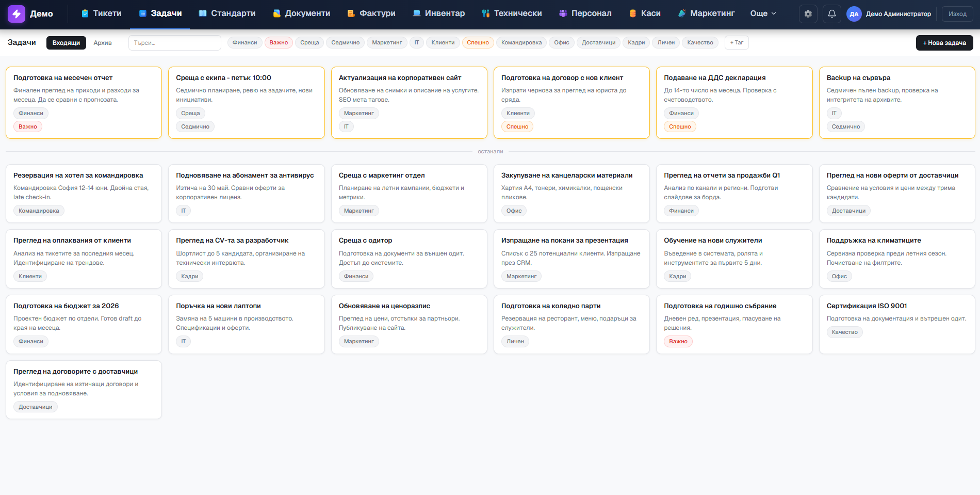Go to the Инвентар section
980x495 pixels.
point(439,13)
